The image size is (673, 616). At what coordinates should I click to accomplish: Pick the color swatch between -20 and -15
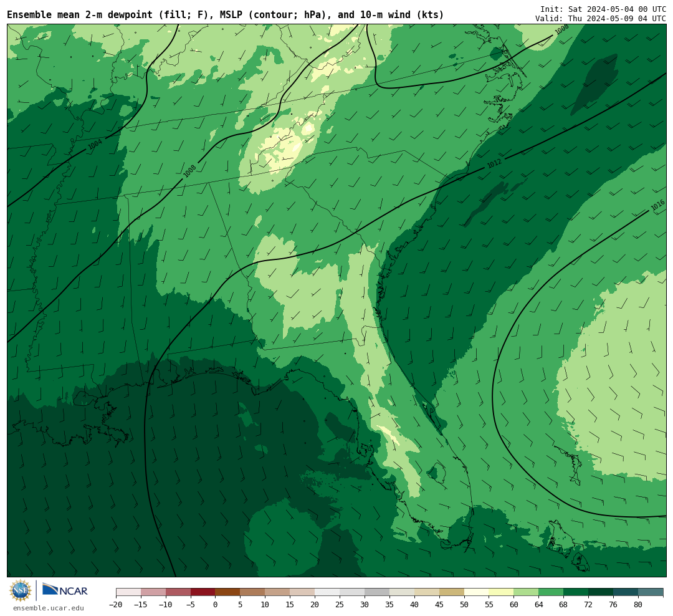pyautogui.click(x=128, y=592)
